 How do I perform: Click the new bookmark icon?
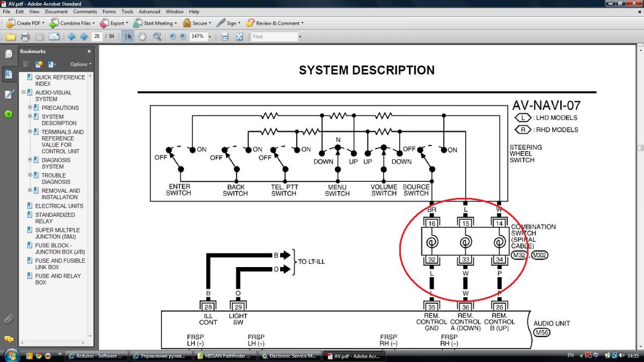pyautogui.click(x=39, y=64)
